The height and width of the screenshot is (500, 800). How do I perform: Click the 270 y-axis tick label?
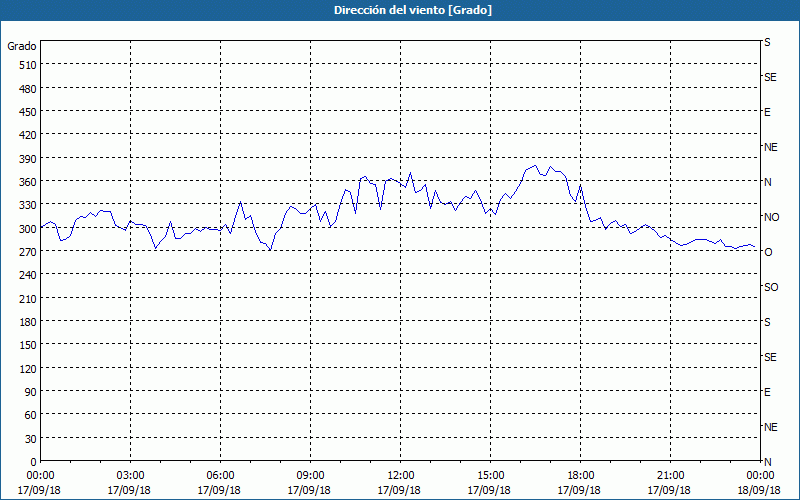pyautogui.click(x=28, y=252)
